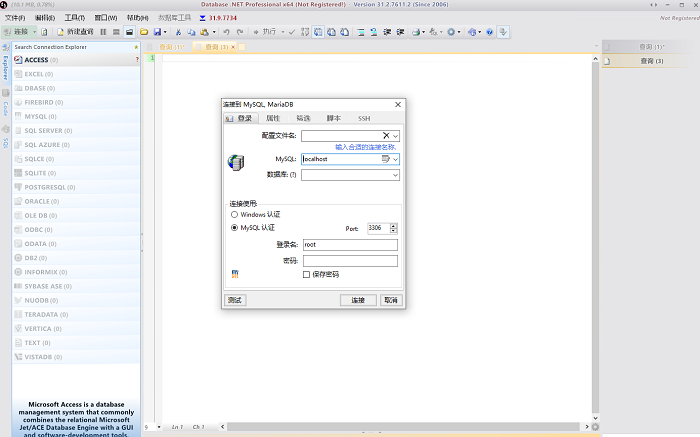700x437 pixels.
Task: Select Windows authentication radio button
Action: click(x=234, y=215)
